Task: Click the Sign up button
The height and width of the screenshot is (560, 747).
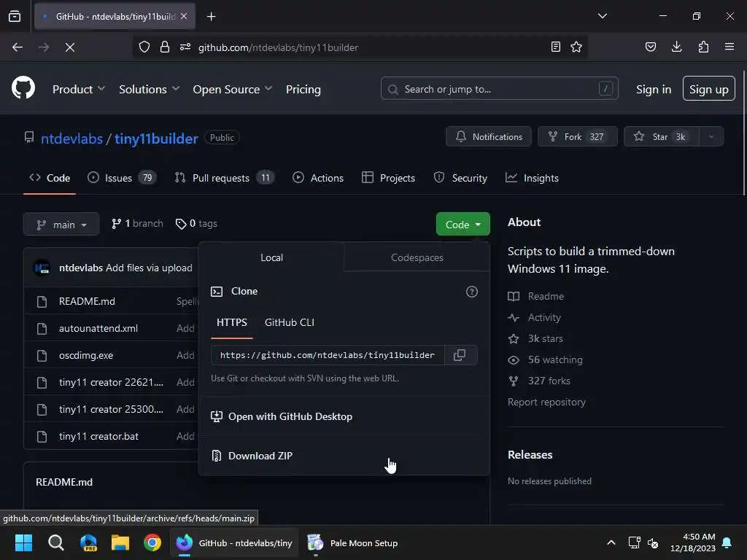Action: tap(708, 89)
